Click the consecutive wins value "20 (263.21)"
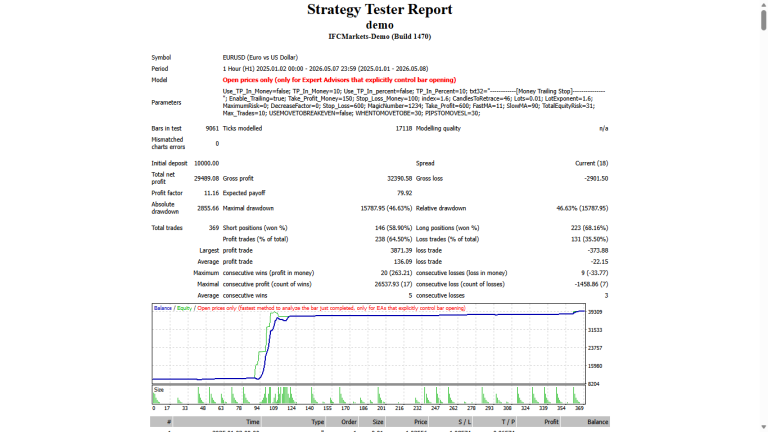 [x=397, y=273]
